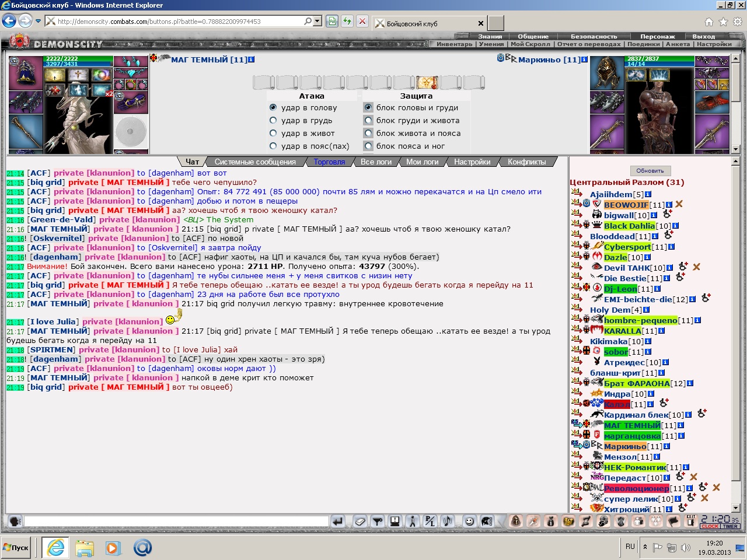Select defense 'блок живота и пояса'
This screenshot has width=747, height=560.
point(368,133)
